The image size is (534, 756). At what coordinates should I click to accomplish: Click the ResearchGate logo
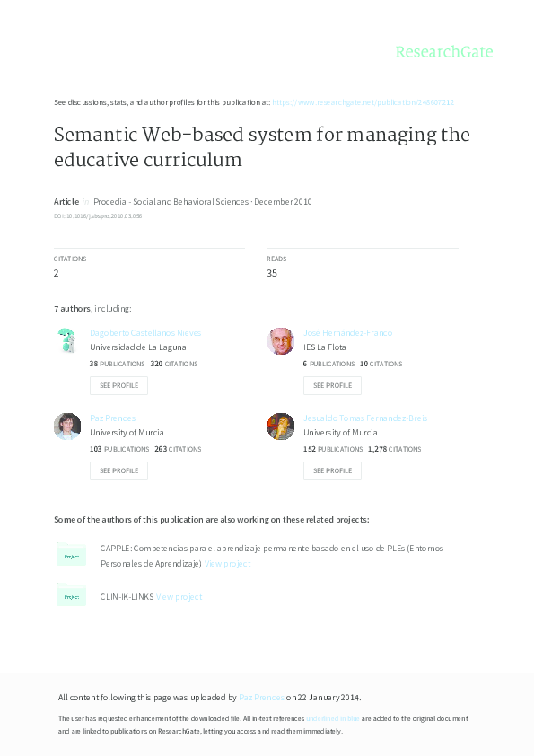click(x=445, y=52)
